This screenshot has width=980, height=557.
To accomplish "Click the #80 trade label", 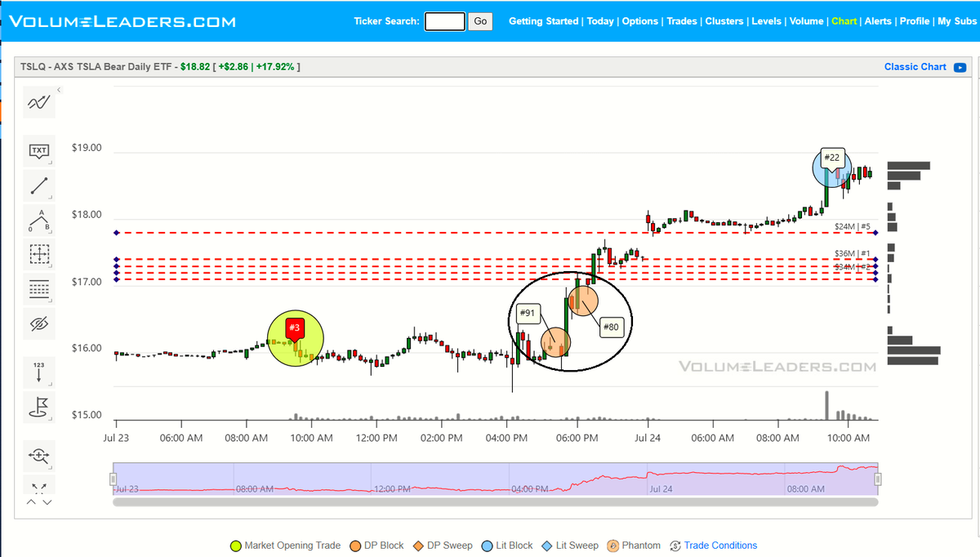I will tap(611, 328).
